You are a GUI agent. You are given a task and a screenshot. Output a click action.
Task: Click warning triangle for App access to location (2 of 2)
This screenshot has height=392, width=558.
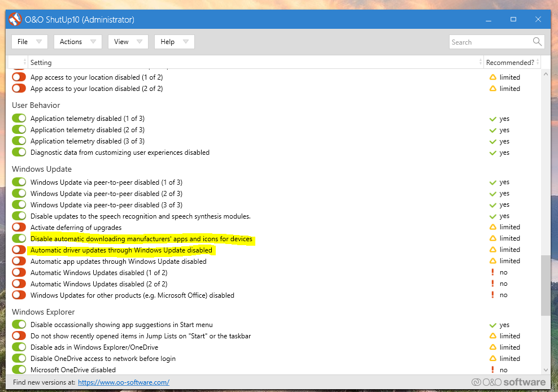pyautogui.click(x=493, y=88)
